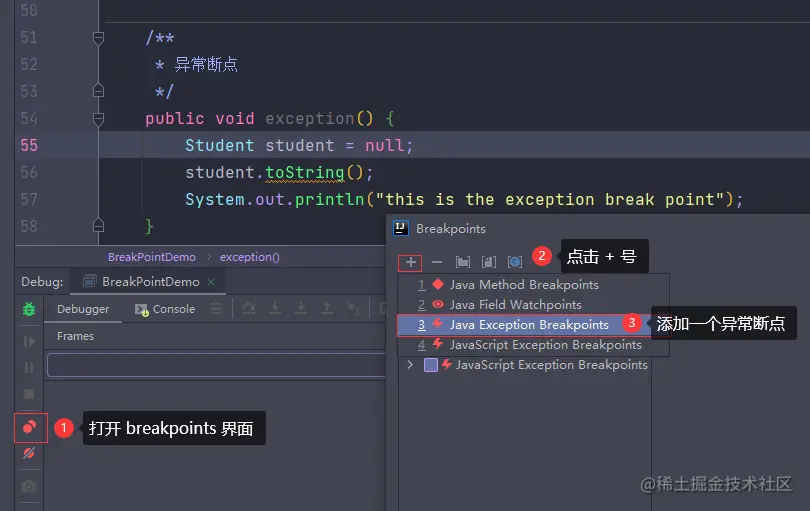Click the Frames thread selector field
This screenshot has width=810, height=511.
[216, 365]
